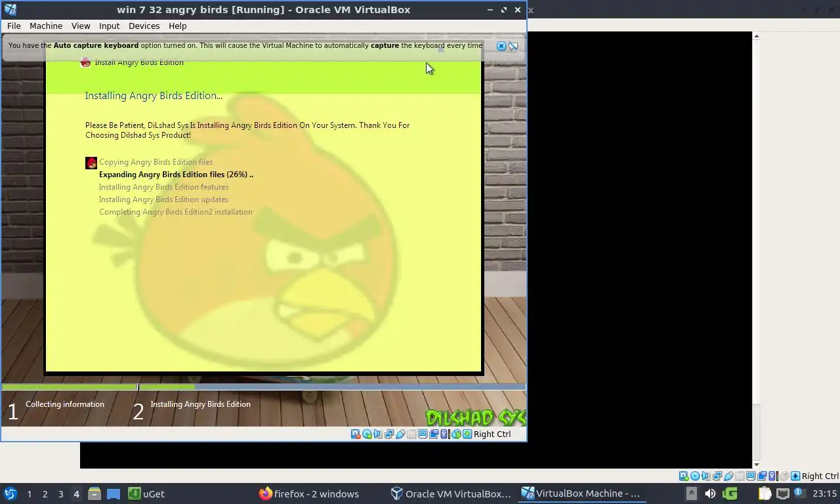Screen dimensions: 840x504
Task: Click hard disk indicator in the background VM window
Action: coord(684,476)
